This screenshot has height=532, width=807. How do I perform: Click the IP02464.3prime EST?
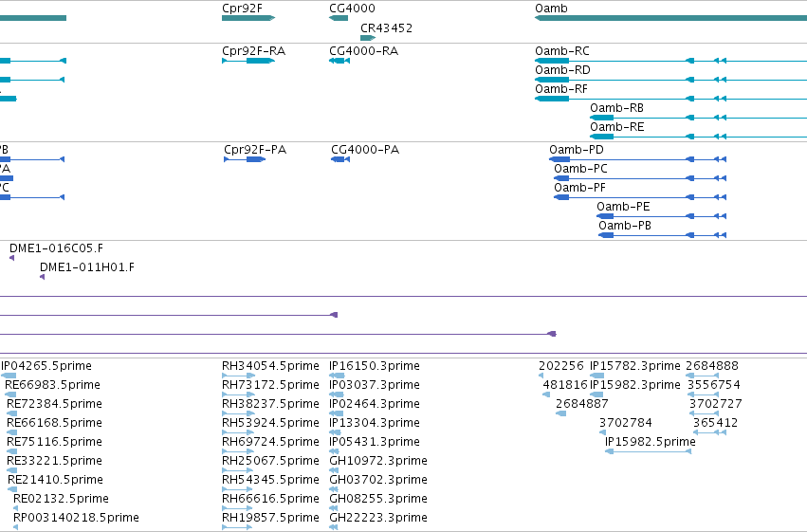(x=336, y=413)
